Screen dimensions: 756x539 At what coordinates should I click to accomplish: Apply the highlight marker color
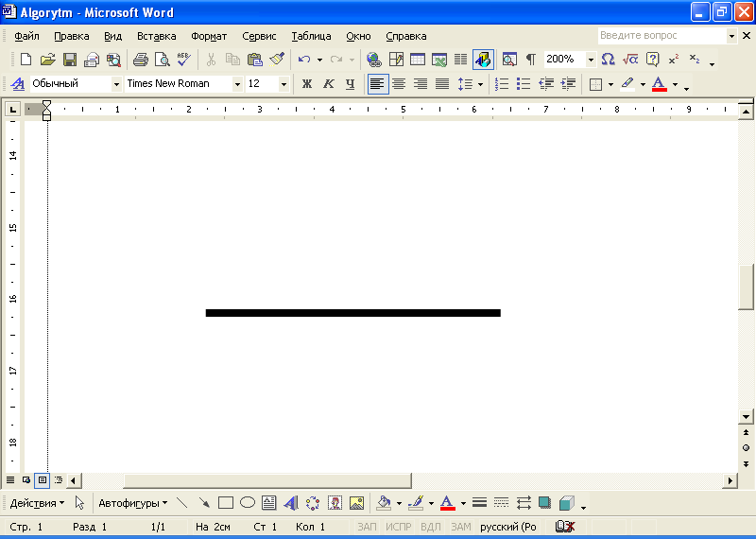coord(627,84)
